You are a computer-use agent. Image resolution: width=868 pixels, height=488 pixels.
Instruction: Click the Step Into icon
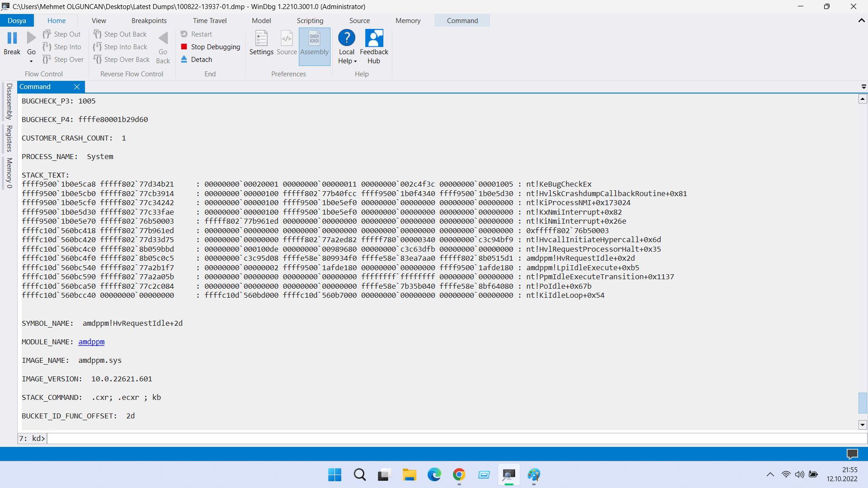tap(47, 47)
